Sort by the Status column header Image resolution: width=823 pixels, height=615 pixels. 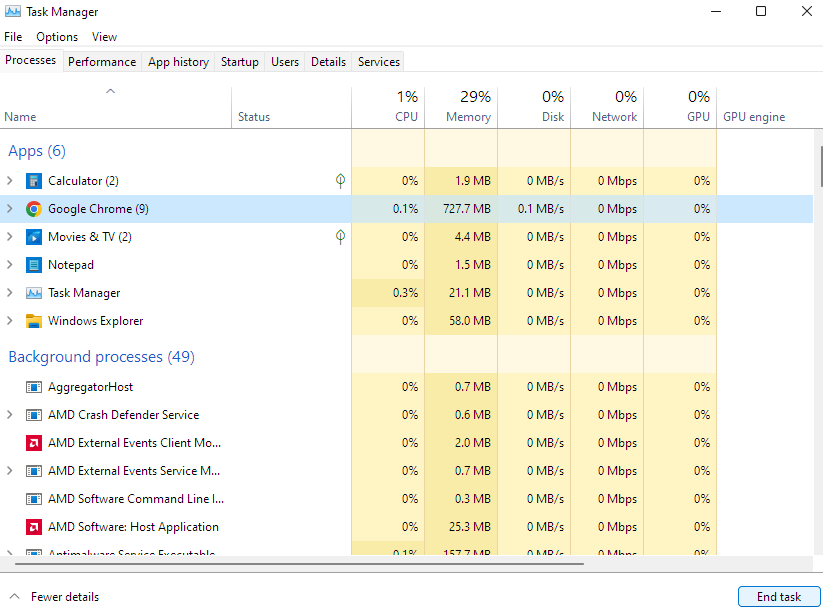(x=291, y=108)
